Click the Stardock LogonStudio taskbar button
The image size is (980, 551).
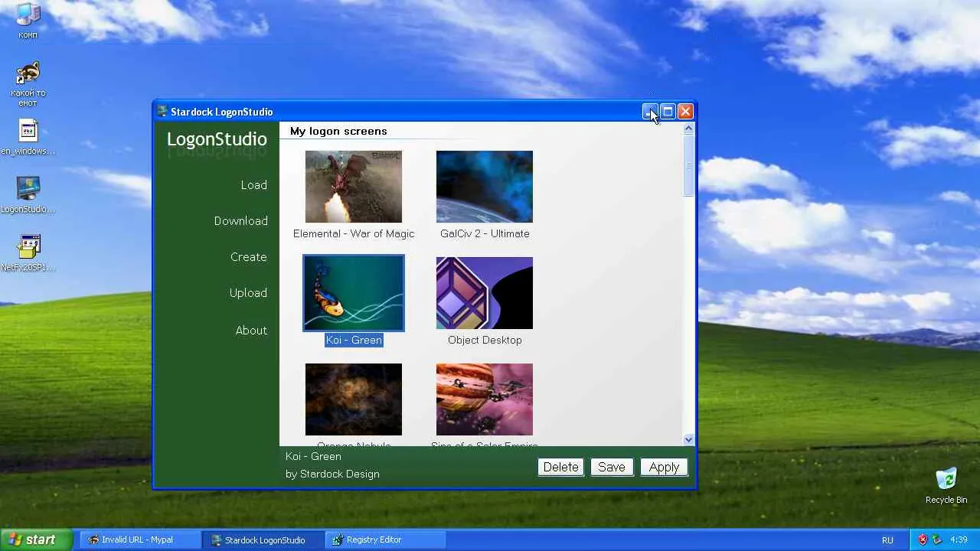263,540
